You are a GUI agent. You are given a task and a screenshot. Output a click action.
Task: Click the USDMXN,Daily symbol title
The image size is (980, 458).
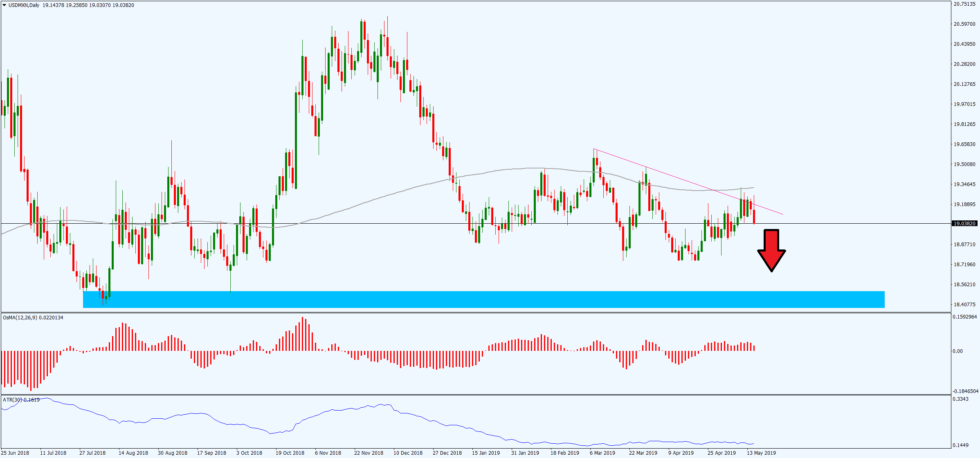[x=24, y=5]
